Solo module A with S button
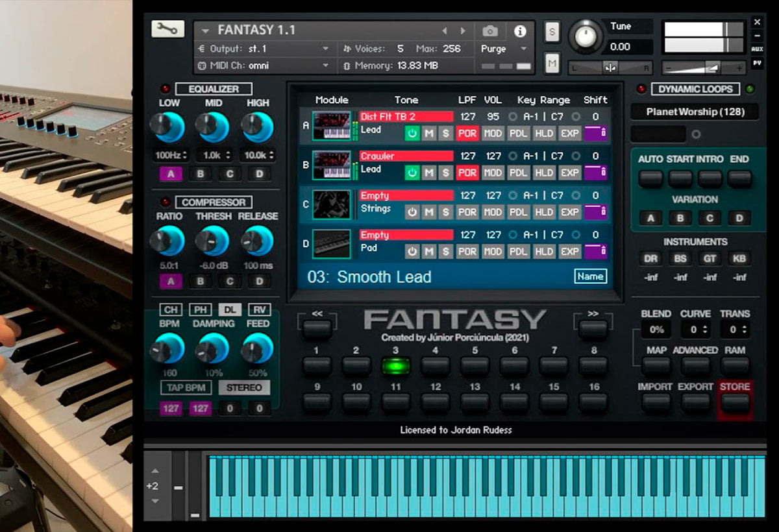This screenshot has height=532, width=779. click(x=445, y=134)
